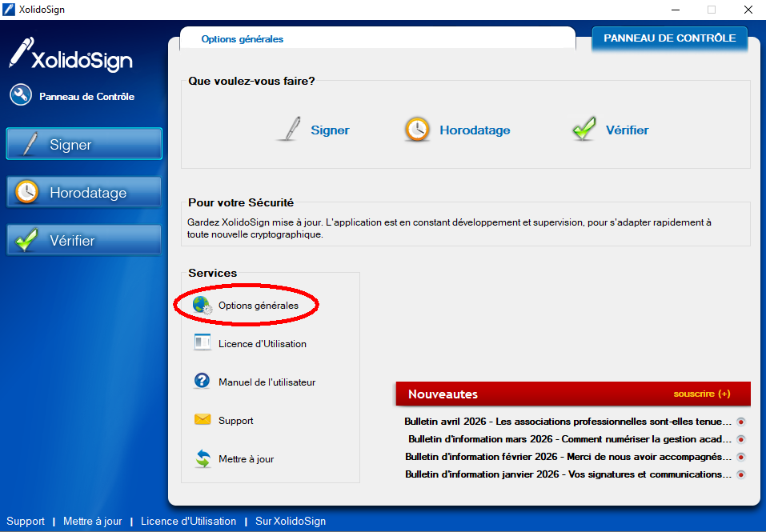Click the Options générales globe icon

pos(203,305)
